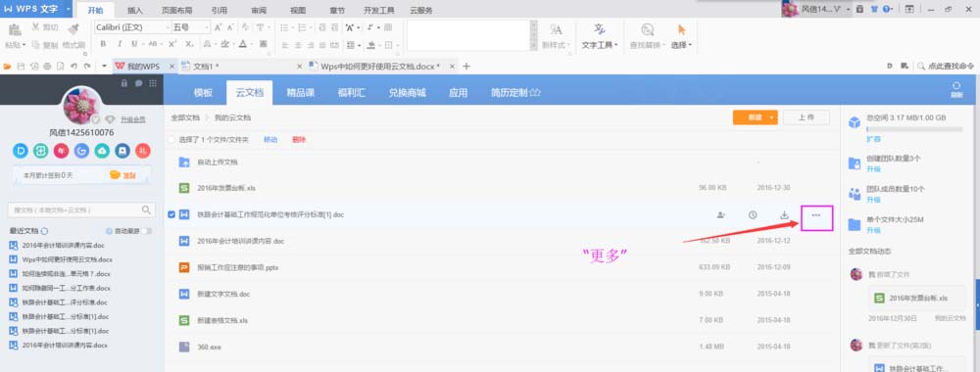Click the storage usage progress bar
The width and height of the screenshot is (980, 372).
pos(914,128)
